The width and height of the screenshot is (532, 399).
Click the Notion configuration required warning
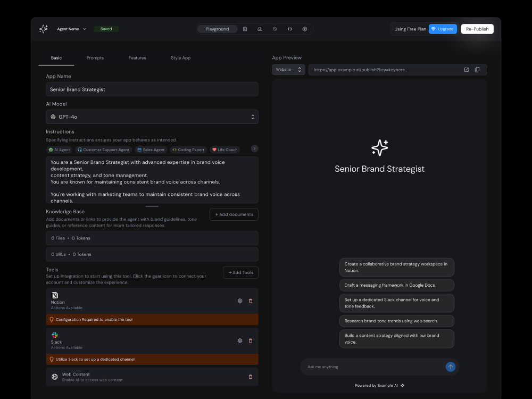[x=152, y=320]
